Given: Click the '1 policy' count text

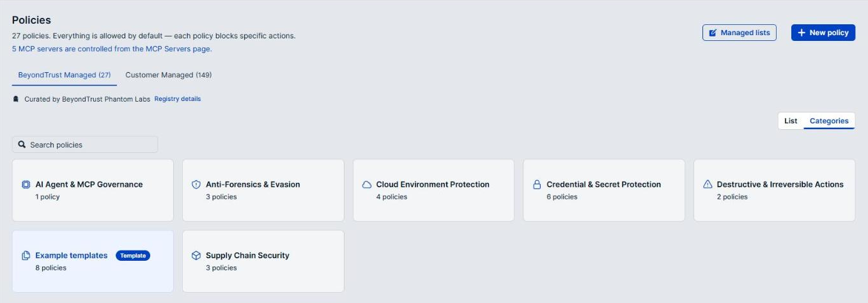Looking at the screenshot, I should 47,197.
